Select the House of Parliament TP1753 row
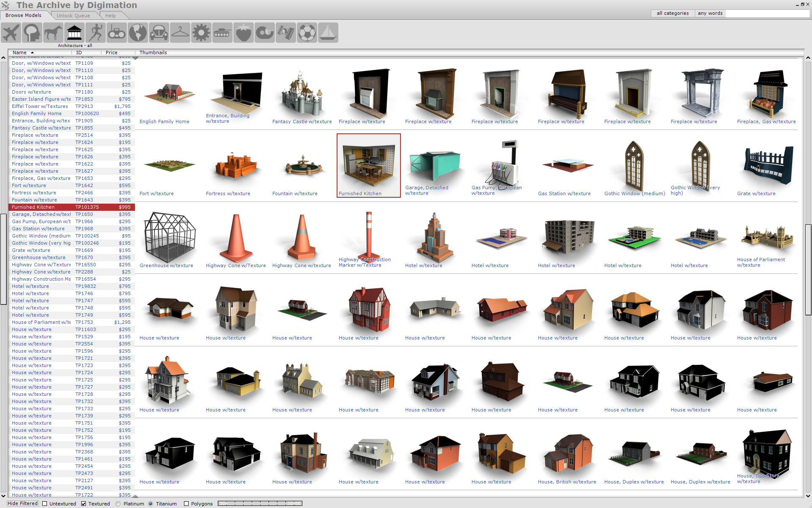Image resolution: width=812 pixels, height=508 pixels. pyautogui.click(x=71, y=322)
